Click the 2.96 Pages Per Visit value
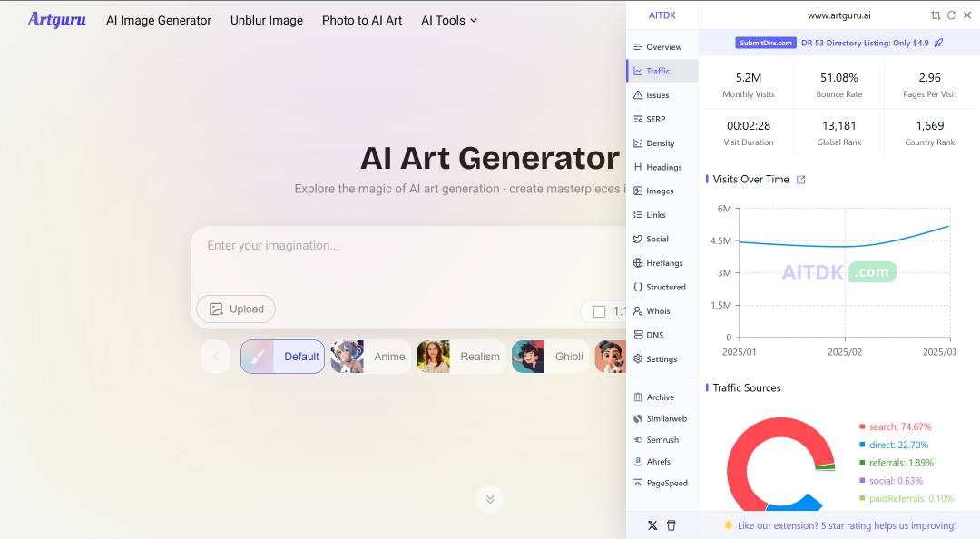 pyautogui.click(x=929, y=78)
